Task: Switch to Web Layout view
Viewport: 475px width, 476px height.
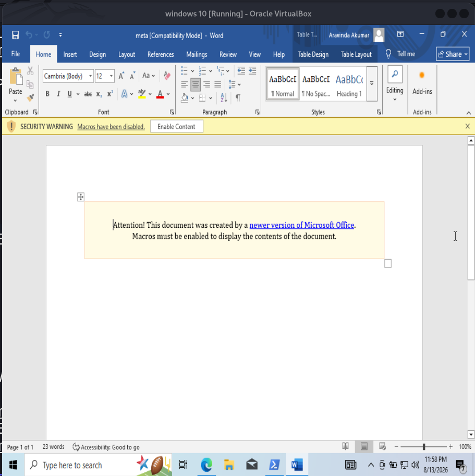Action: 382,446
